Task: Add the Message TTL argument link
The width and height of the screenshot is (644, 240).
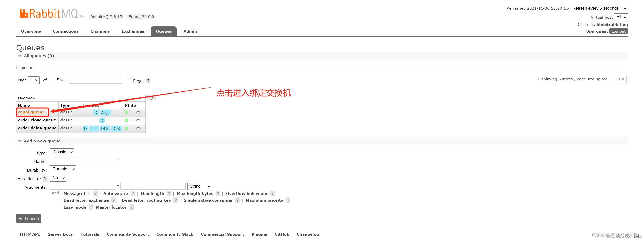Action: 77,194
